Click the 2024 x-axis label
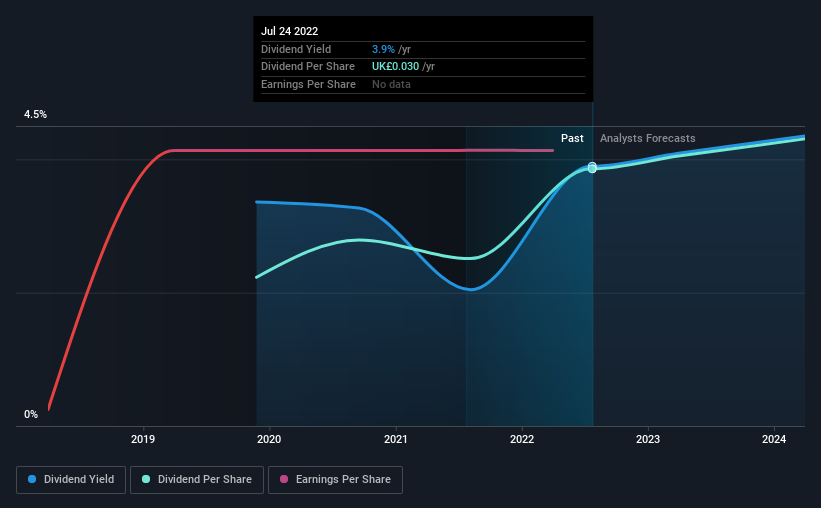This screenshot has height=508, width=821. tap(774, 439)
